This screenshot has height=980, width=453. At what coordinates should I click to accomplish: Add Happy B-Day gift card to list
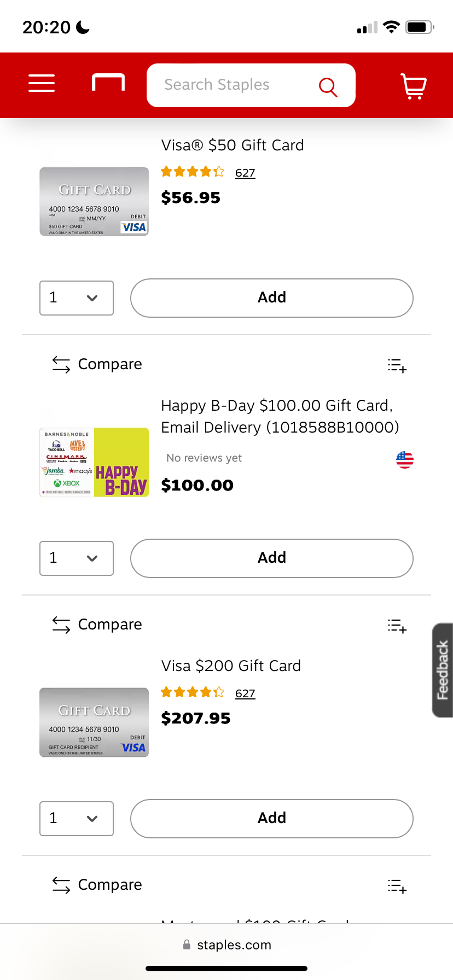pos(397,366)
